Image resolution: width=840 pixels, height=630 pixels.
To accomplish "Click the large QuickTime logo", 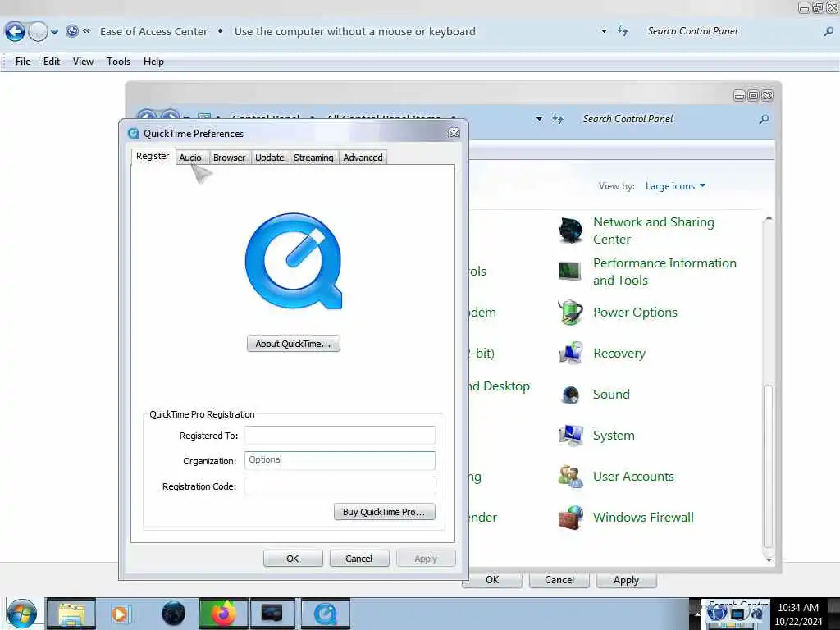I will click(294, 261).
